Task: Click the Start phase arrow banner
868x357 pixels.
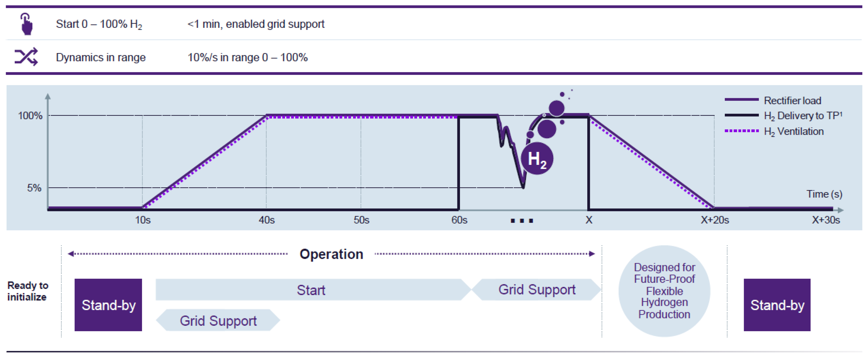Action: pyautogui.click(x=312, y=289)
